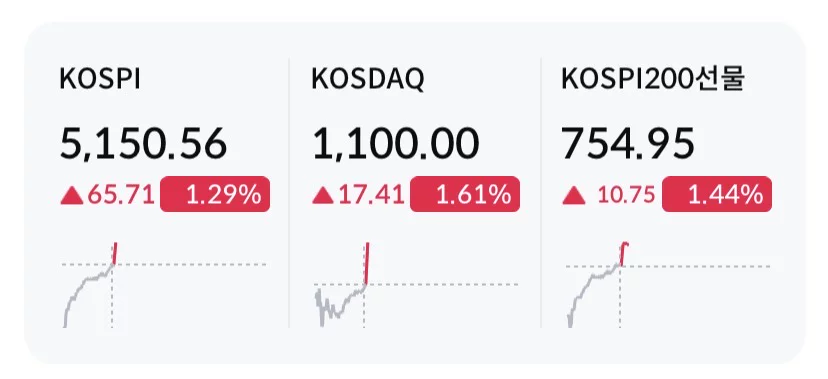The width and height of the screenshot is (828, 379).
Task: Click the KOSPI value 5,150.56
Action: point(143,144)
